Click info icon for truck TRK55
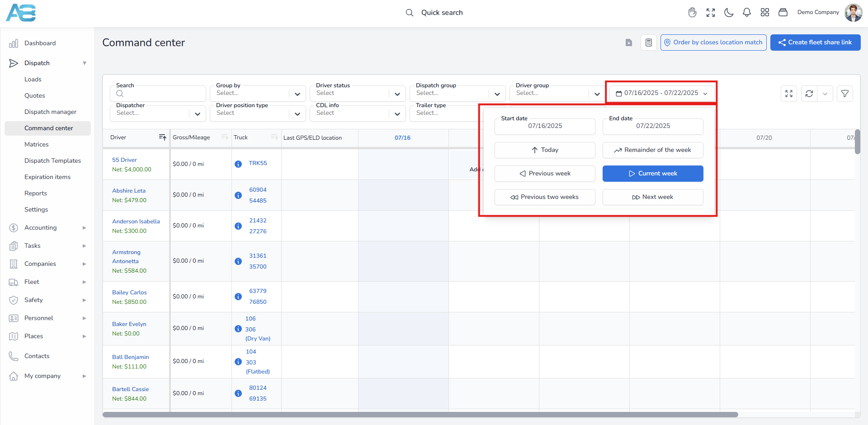Screen dimensions: 868x425 pos(238,164)
